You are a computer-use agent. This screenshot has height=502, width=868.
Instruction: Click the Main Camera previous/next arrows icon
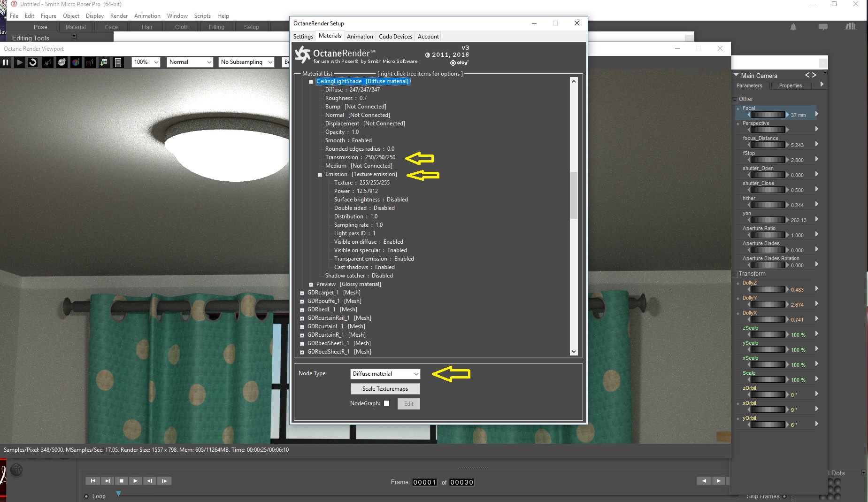[811, 75]
